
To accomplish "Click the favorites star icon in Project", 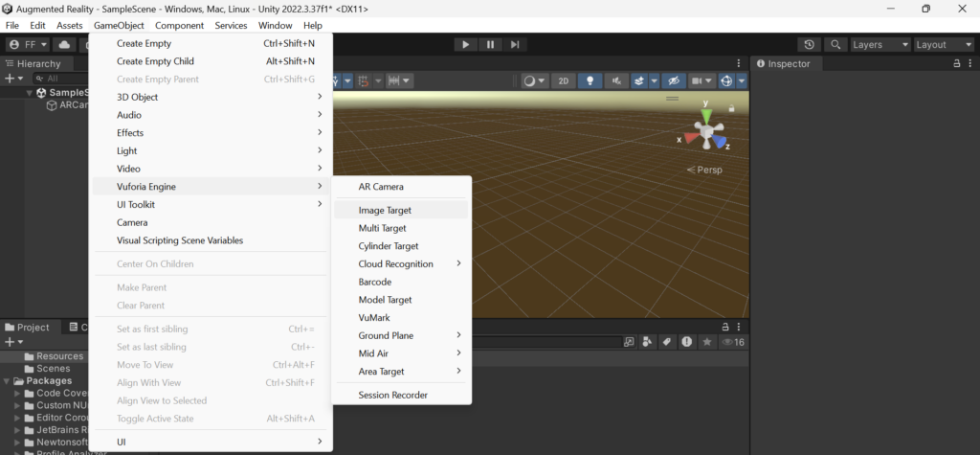I will [707, 342].
